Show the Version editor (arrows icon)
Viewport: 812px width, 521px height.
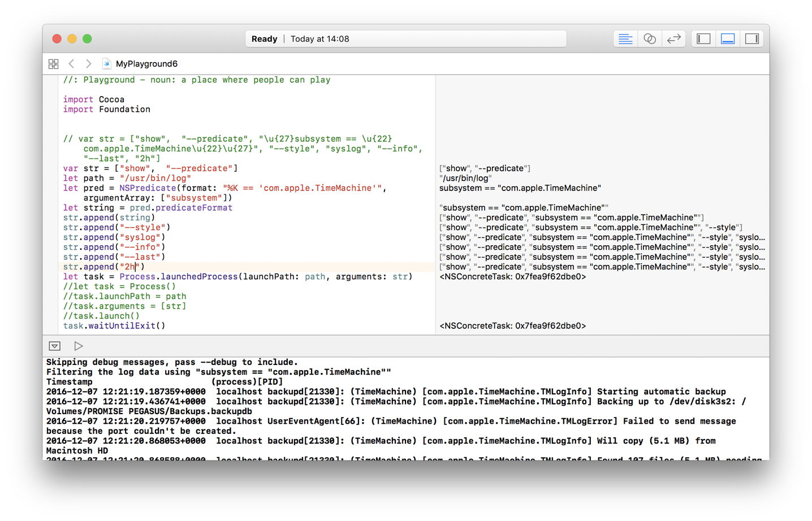[x=673, y=39]
